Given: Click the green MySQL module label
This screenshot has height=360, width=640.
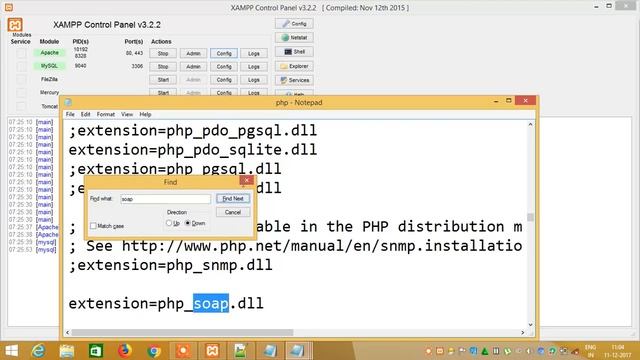Looking at the screenshot, I should tap(49, 66).
